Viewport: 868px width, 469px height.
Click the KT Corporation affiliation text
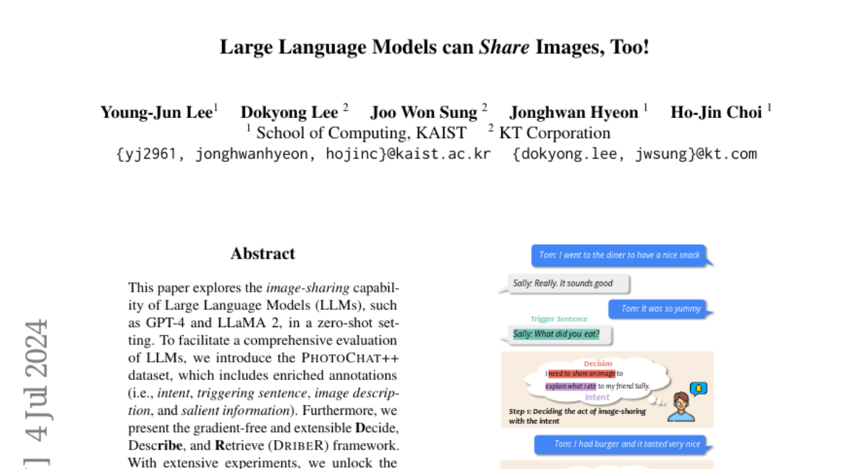(554, 133)
